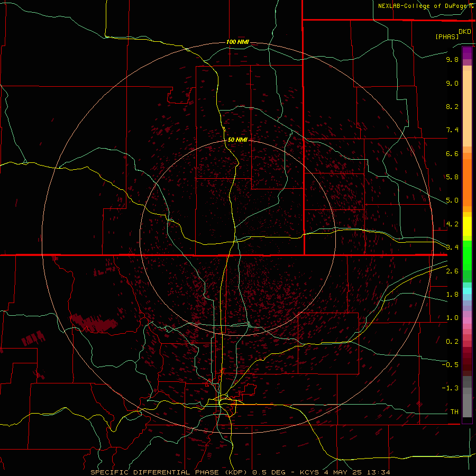Image resolution: width=476 pixels, height=476 pixels.
Task: Pick the yellow color bar segment
Action: coord(467,226)
